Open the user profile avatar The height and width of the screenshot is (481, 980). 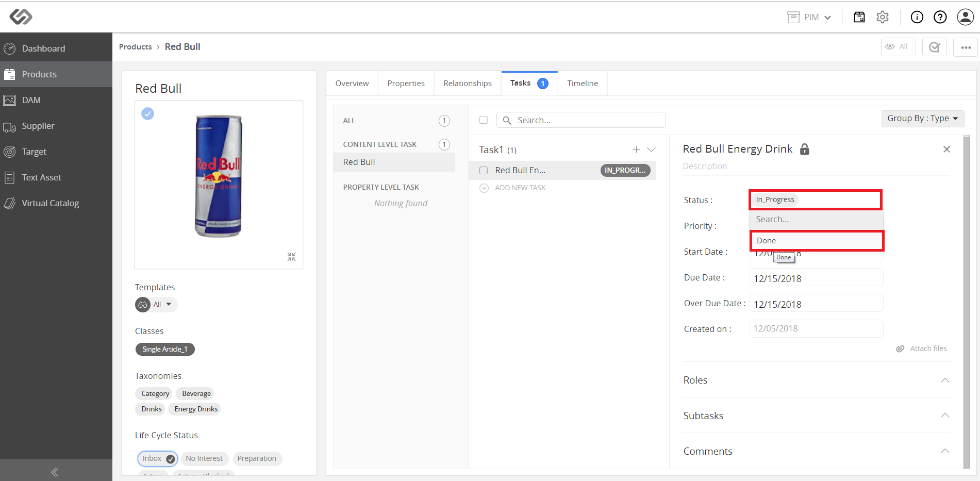click(x=965, y=17)
